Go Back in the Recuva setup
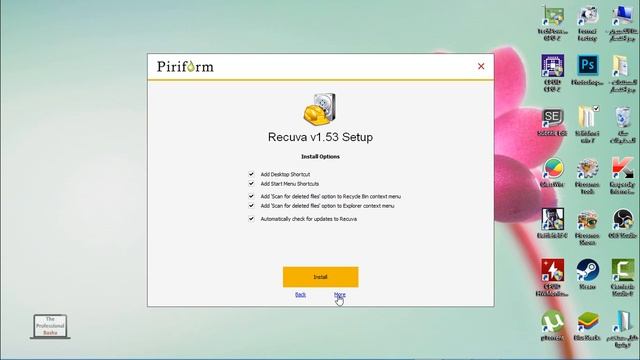This screenshot has height=360, width=640. pos(300,294)
